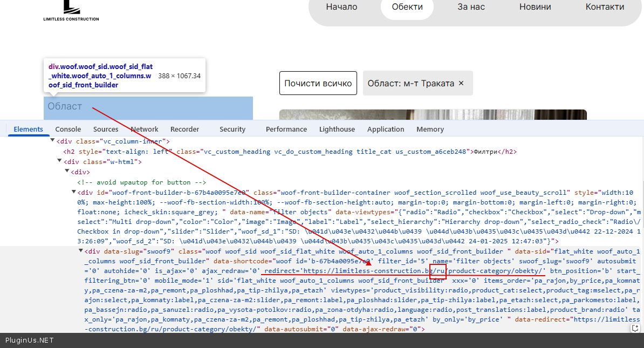Viewport: 644px width, 348px height.
Task: Collapse the data-slug swoof9 div node
Action: click(81, 251)
